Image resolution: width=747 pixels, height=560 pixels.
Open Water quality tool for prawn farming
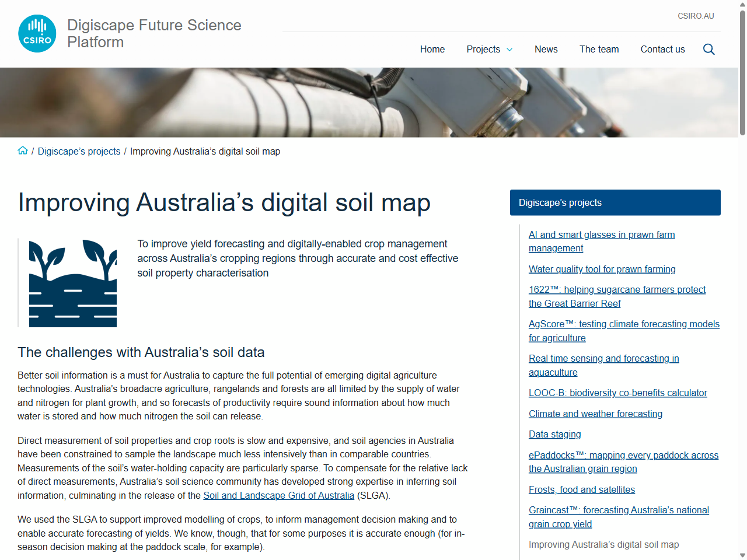point(602,269)
